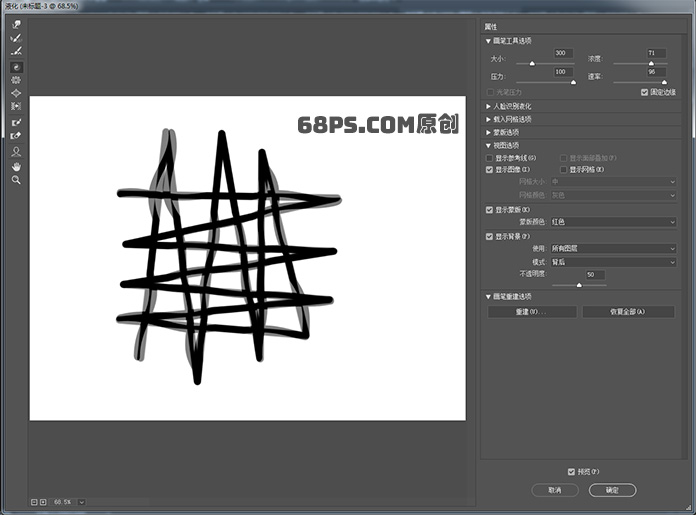This screenshot has height=515, width=696.
Task: Uncheck the 显示背景 checkbox
Action: coord(490,237)
